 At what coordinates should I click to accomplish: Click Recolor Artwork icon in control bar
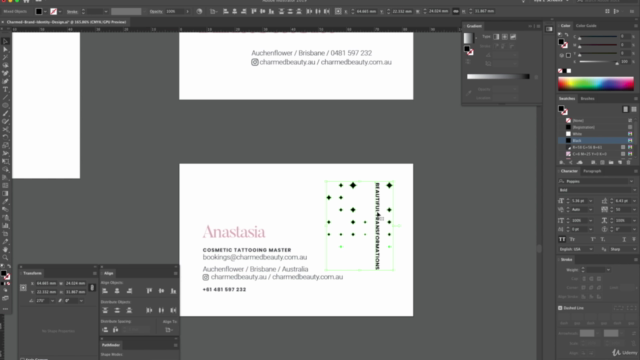tap(199, 11)
